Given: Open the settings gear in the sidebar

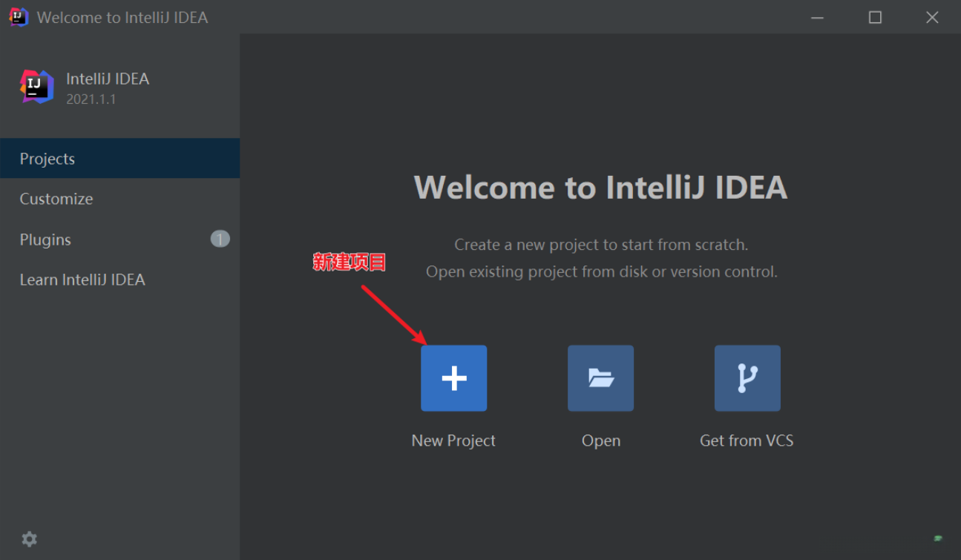Looking at the screenshot, I should [x=29, y=539].
